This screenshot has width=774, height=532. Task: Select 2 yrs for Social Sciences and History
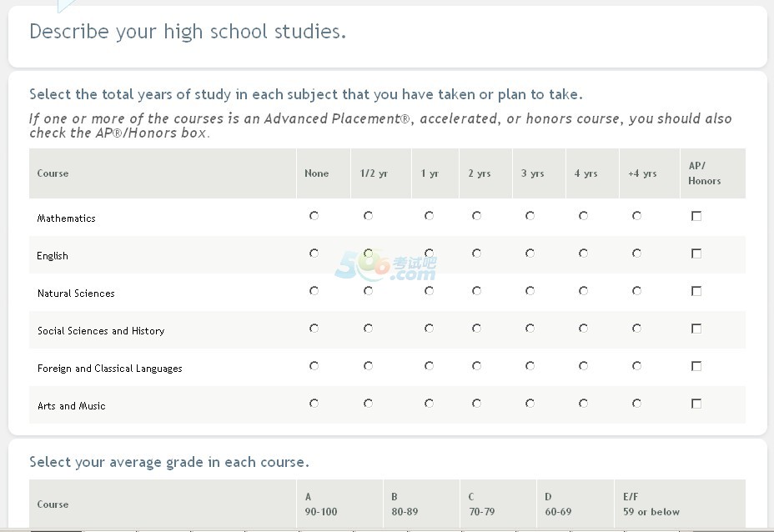click(x=476, y=329)
